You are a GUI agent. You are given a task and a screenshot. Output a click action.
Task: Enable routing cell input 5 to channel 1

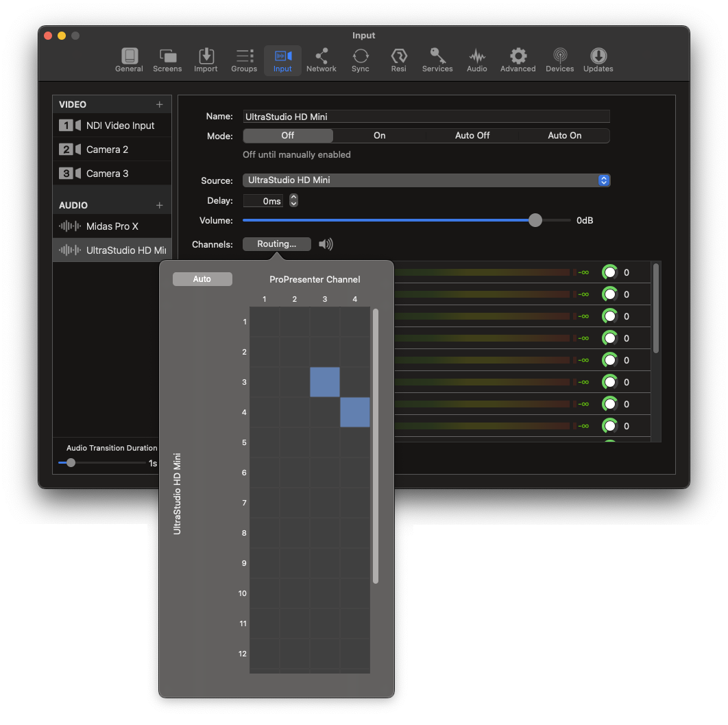[265, 442]
